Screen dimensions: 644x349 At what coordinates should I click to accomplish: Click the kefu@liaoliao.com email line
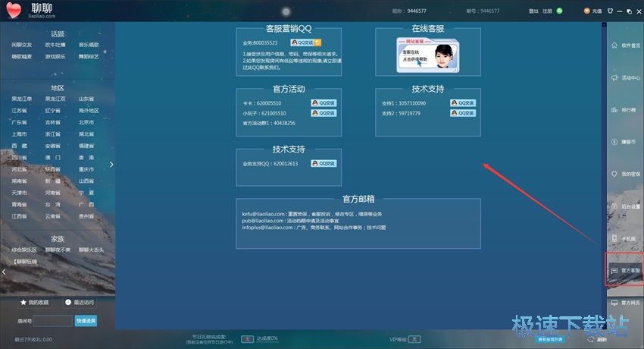[x=312, y=214]
